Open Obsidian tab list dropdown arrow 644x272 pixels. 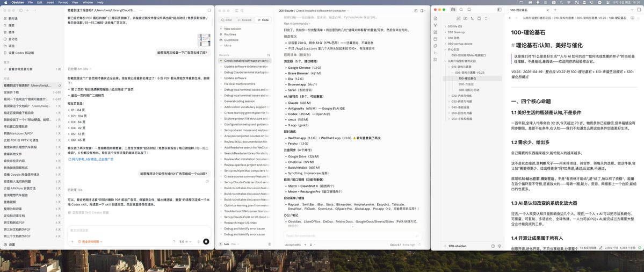point(632,10)
